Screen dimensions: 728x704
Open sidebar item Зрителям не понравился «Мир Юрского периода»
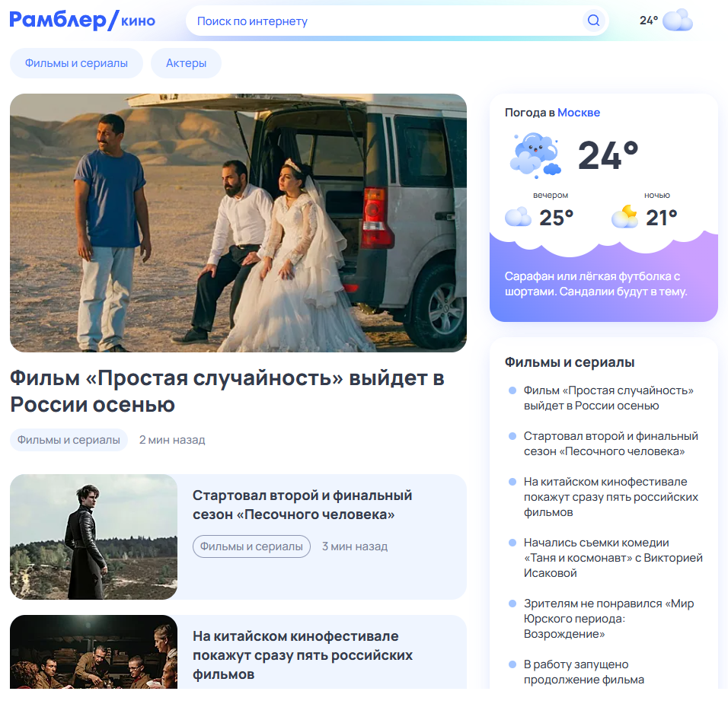coord(608,619)
